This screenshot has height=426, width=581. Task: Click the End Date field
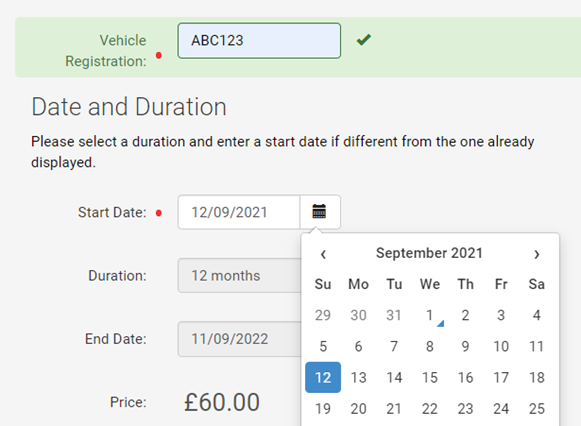240,339
